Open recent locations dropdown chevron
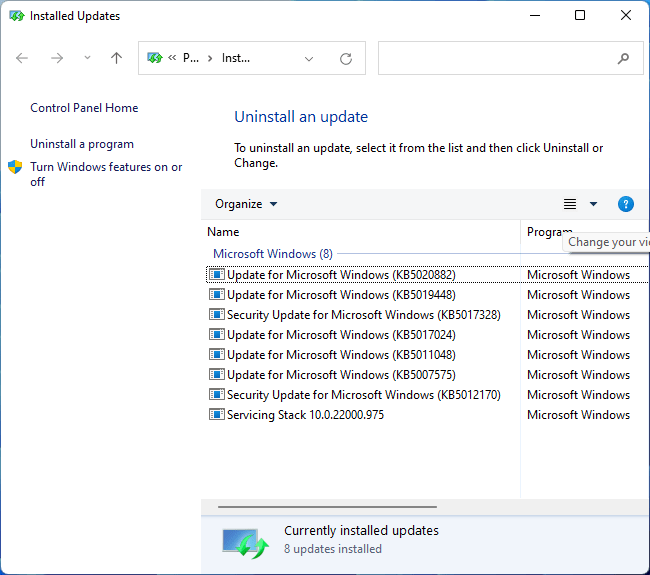This screenshot has width=650, height=575. [x=87, y=58]
